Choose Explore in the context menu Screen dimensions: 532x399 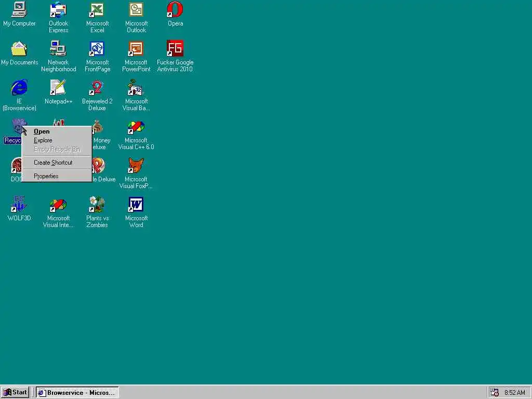pyautogui.click(x=57, y=140)
